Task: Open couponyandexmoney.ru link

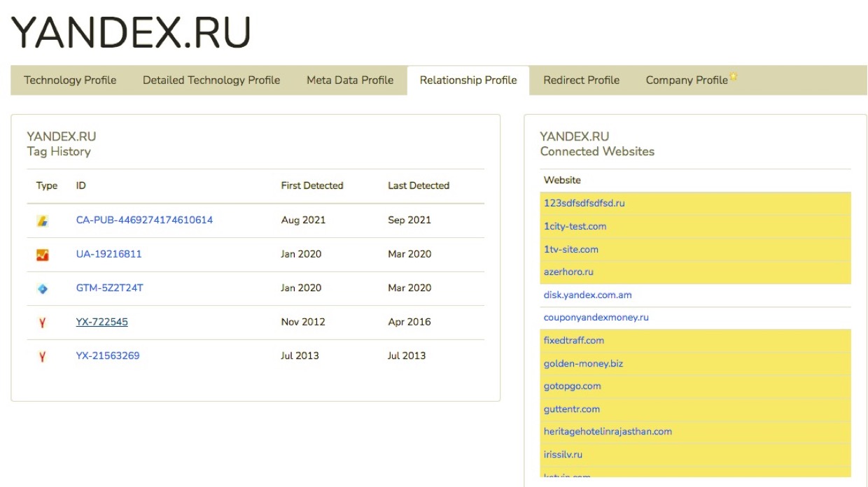Action: 596,318
